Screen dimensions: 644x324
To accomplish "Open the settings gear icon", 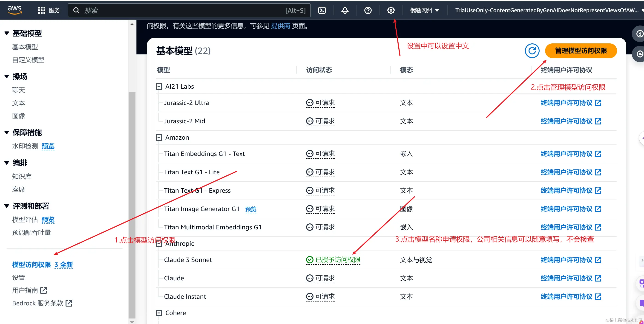I will [391, 10].
